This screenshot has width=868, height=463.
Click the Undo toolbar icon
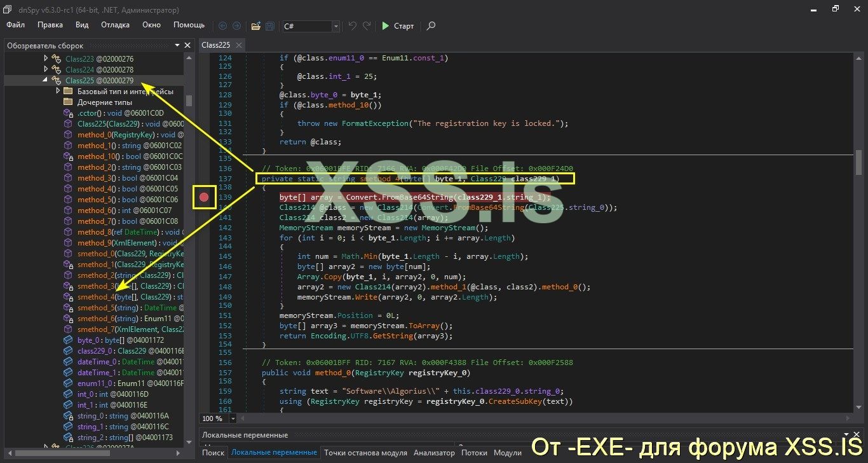pyautogui.click(x=353, y=26)
